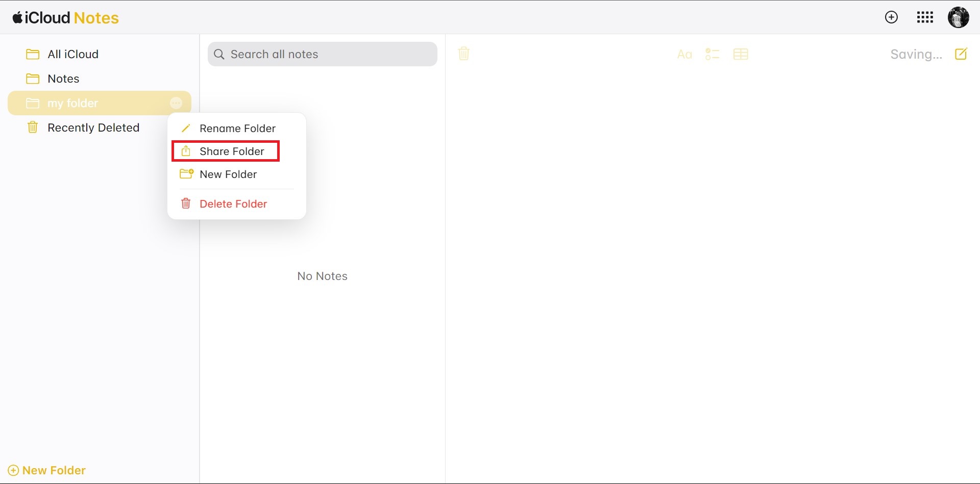The width and height of the screenshot is (980, 484).
Task: Choose Delete Folder from the context menu
Action: [x=233, y=204]
